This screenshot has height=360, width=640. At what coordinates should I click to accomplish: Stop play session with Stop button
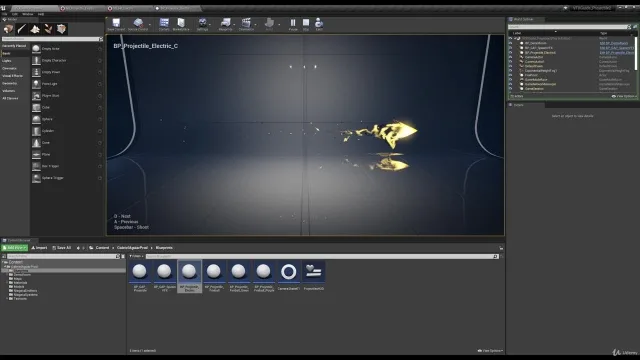tap(306, 24)
